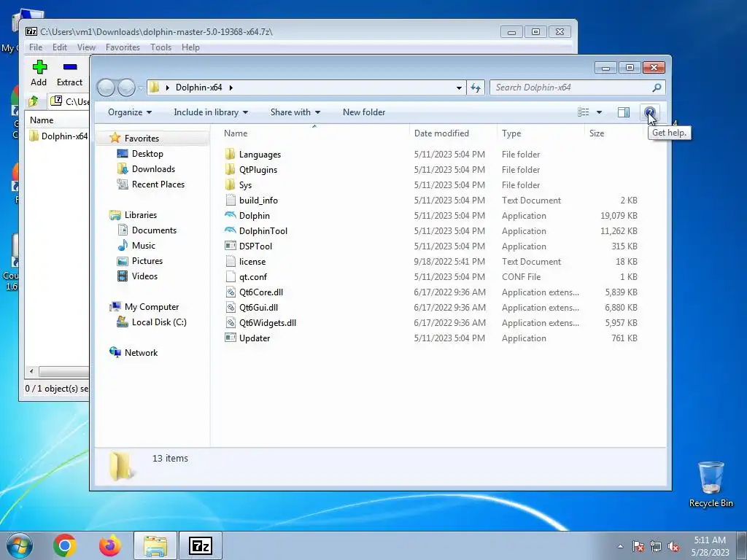This screenshot has width=747, height=560.
Task: Select the Languages folder icon
Action: [231, 154]
